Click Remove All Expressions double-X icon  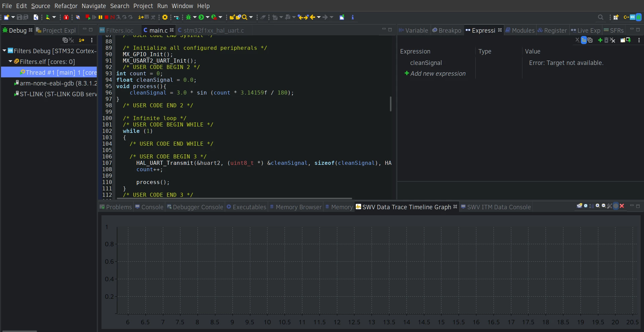pos(613,40)
